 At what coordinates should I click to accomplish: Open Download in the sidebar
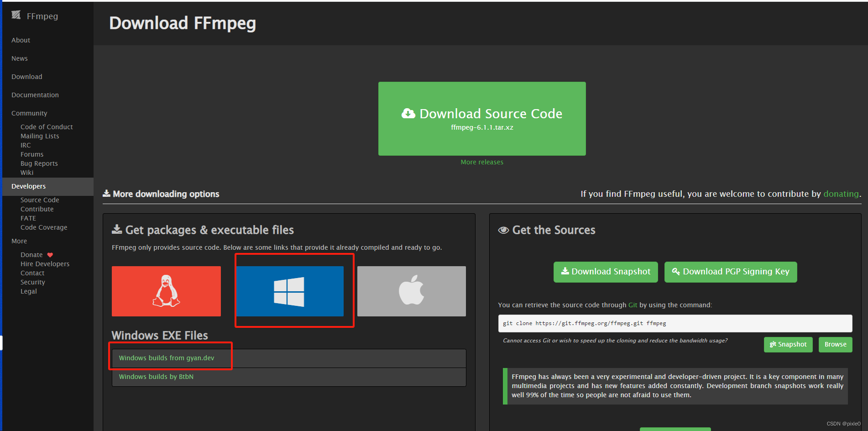tap(27, 77)
